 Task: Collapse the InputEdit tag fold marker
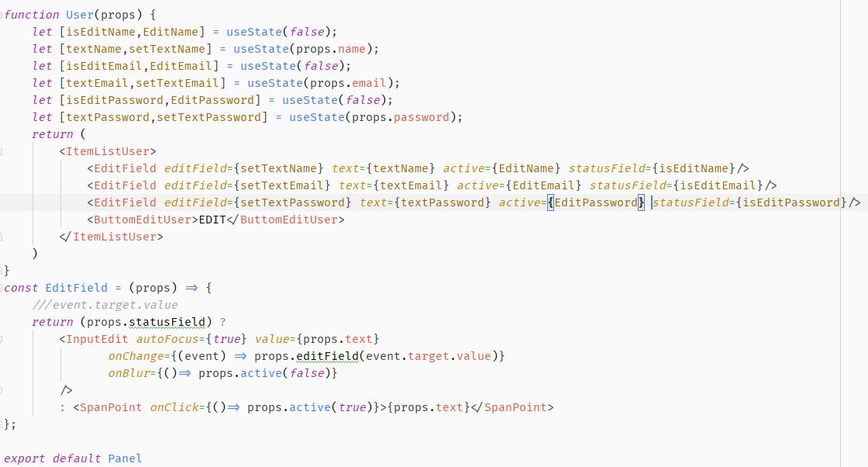(x=2, y=339)
